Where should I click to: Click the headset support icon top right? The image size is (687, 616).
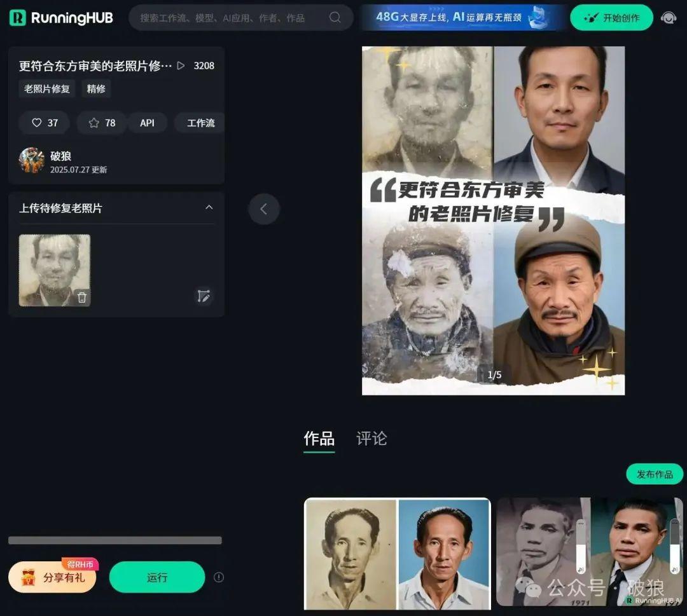(668, 18)
